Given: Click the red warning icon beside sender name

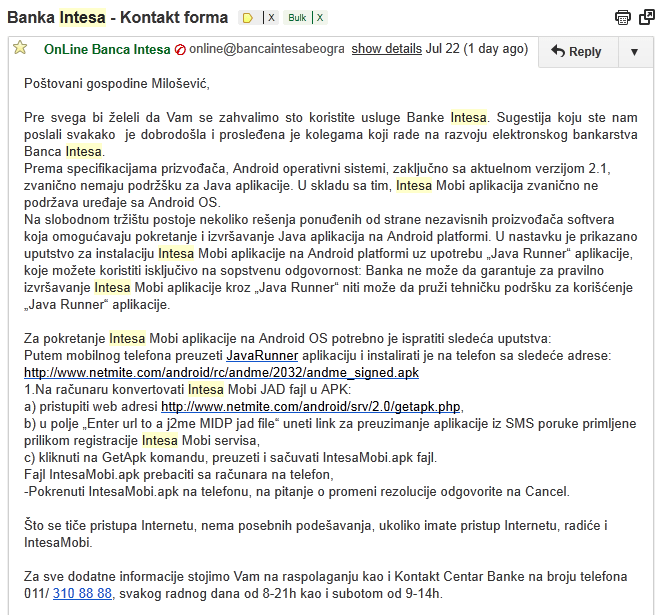Looking at the screenshot, I should 180,50.
